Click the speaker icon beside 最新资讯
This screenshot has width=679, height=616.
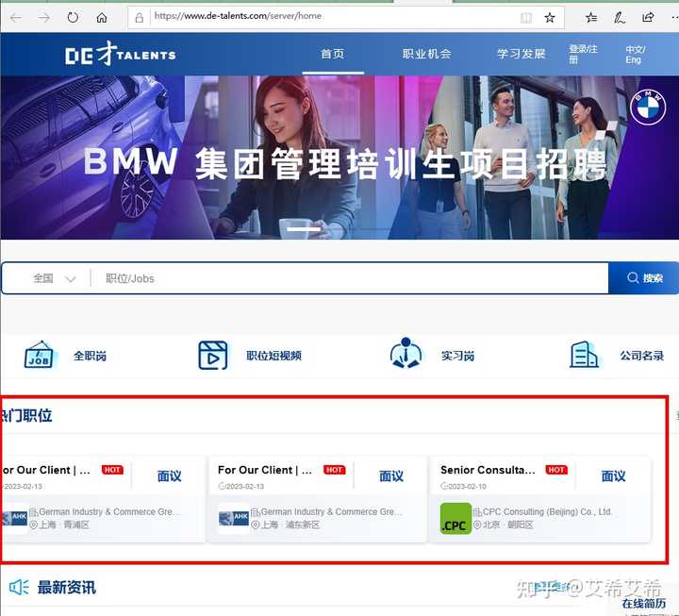coord(19,588)
